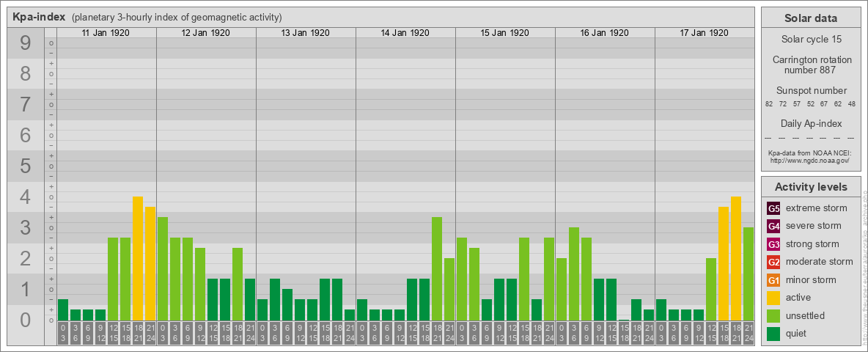Click the sunspot number 52
Image resolution: width=868 pixels, height=352 pixels.
click(810, 104)
